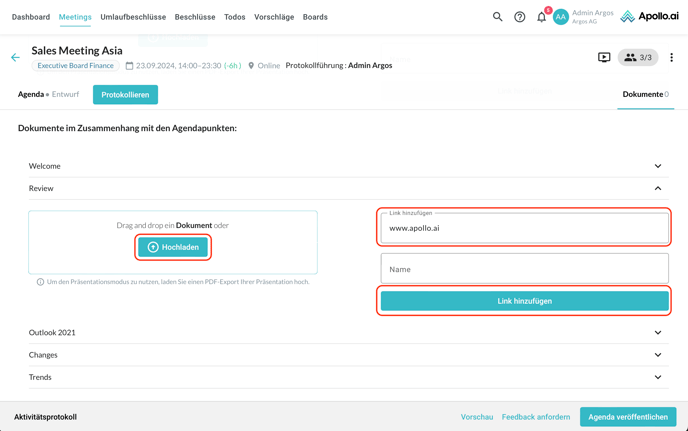Open the notifications bell
688x431 pixels.
541,17
